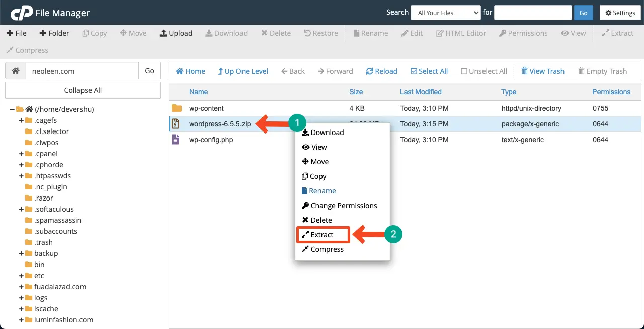The width and height of the screenshot is (644, 329).
Task: Click the home icon beside path field
Action: point(16,71)
